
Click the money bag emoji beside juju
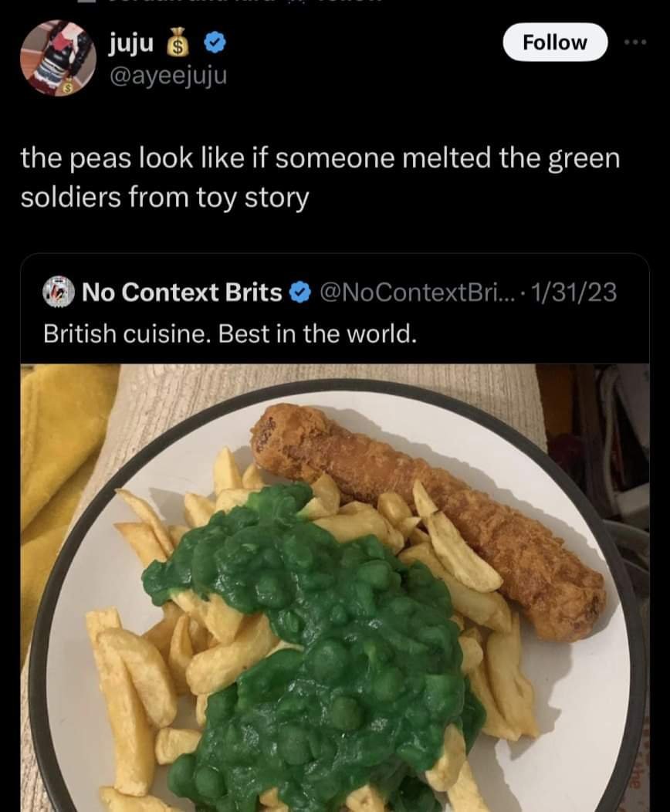pyautogui.click(x=177, y=42)
